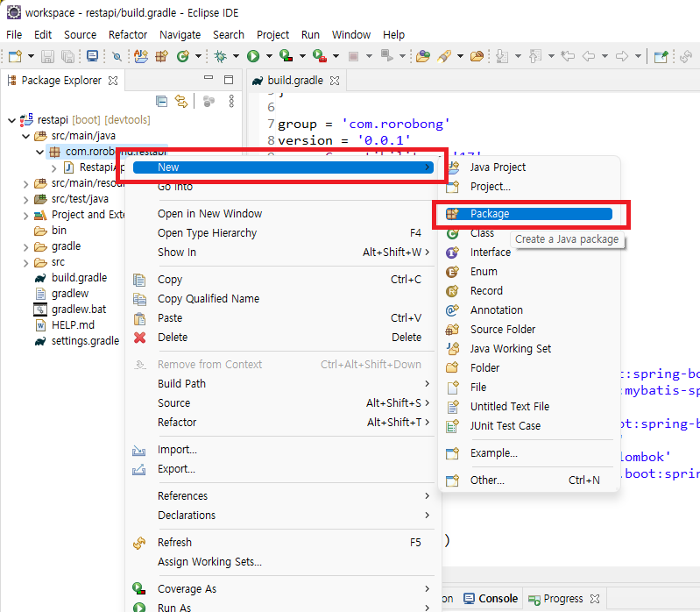700x612 pixels.
Task: Expand the gradle folder tree node
Action: click(26, 246)
